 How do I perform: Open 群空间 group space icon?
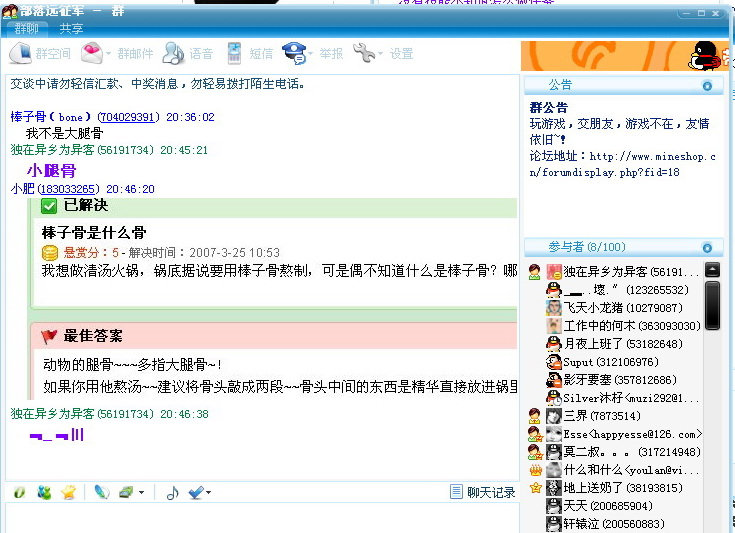pos(20,53)
